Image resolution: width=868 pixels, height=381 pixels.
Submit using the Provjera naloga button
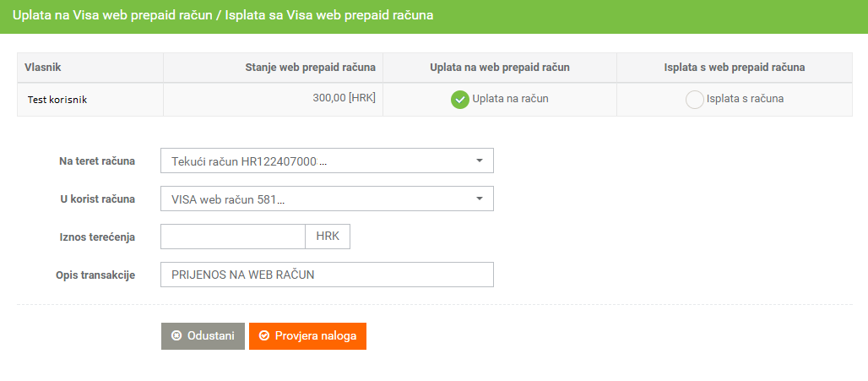coord(308,336)
